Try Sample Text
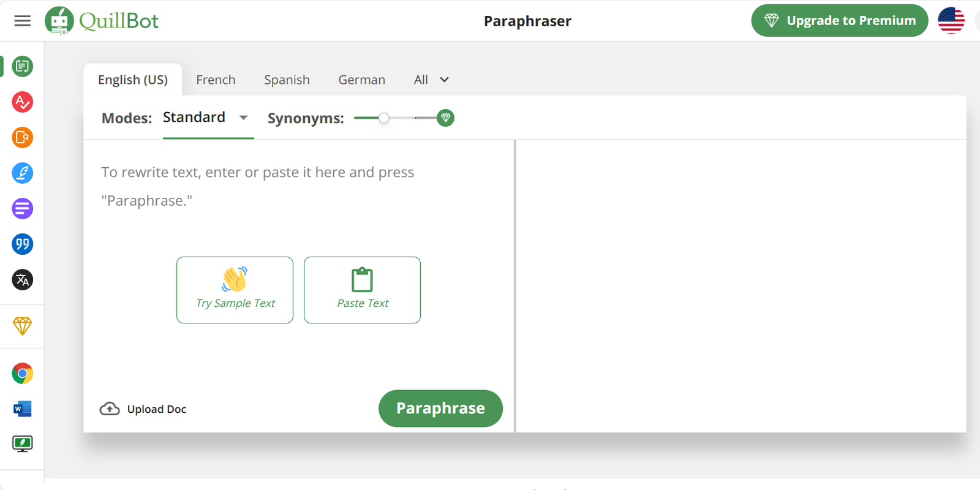Screen dimensions: 980x490 click(235, 290)
